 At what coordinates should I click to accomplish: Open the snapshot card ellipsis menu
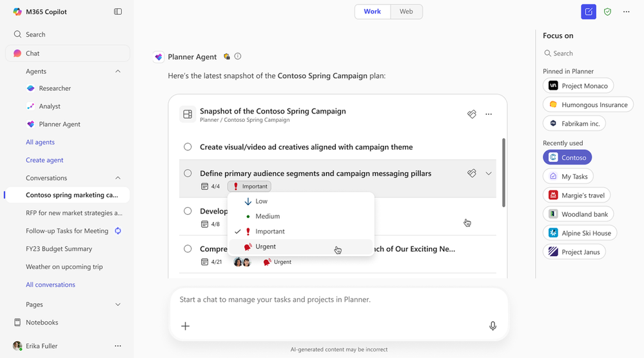click(489, 114)
